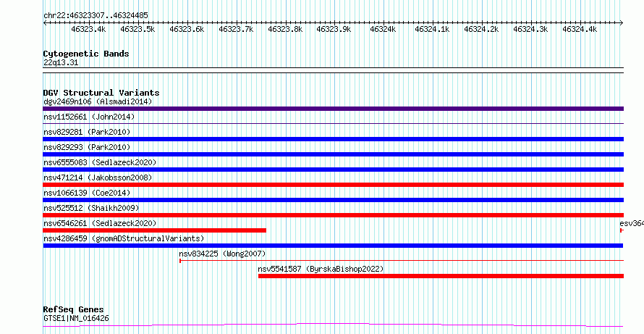The image size is (644, 334).
Task: Click the 46324k ruler tick label
Action: [384, 29]
